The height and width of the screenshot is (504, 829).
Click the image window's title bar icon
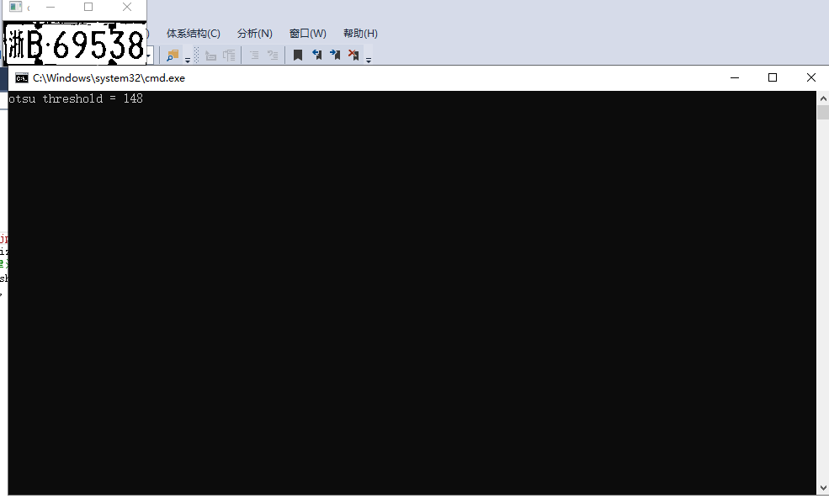[16, 7]
